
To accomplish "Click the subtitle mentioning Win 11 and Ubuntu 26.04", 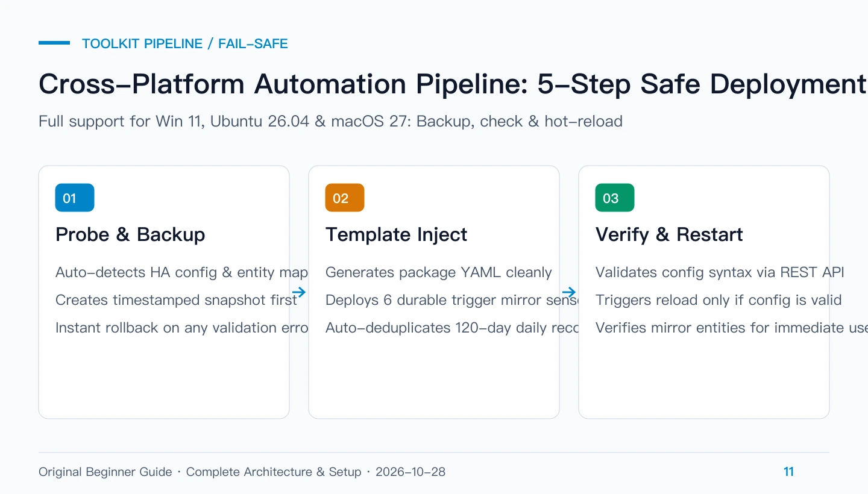I will point(330,121).
